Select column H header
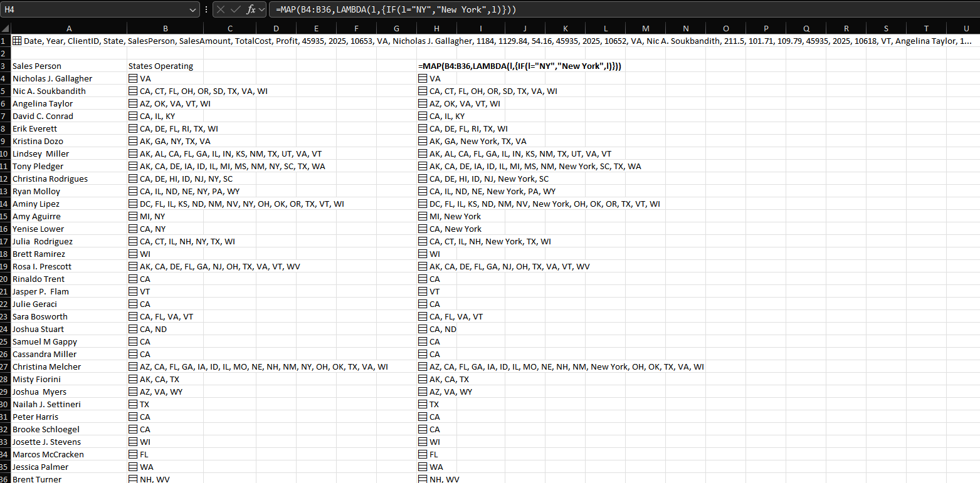Screen dimensions: 980x483 point(436,28)
